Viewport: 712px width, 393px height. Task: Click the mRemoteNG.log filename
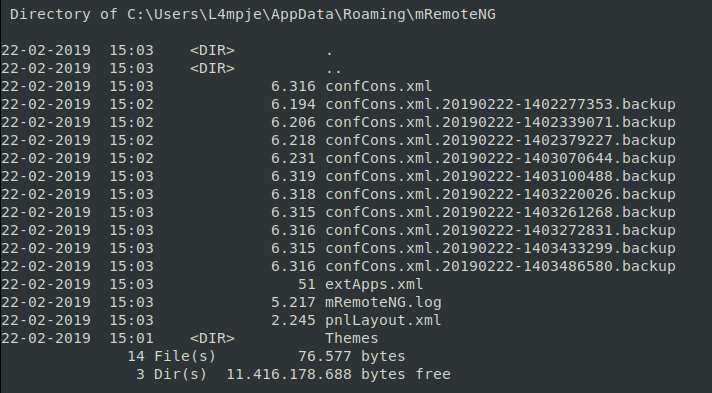pos(383,303)
